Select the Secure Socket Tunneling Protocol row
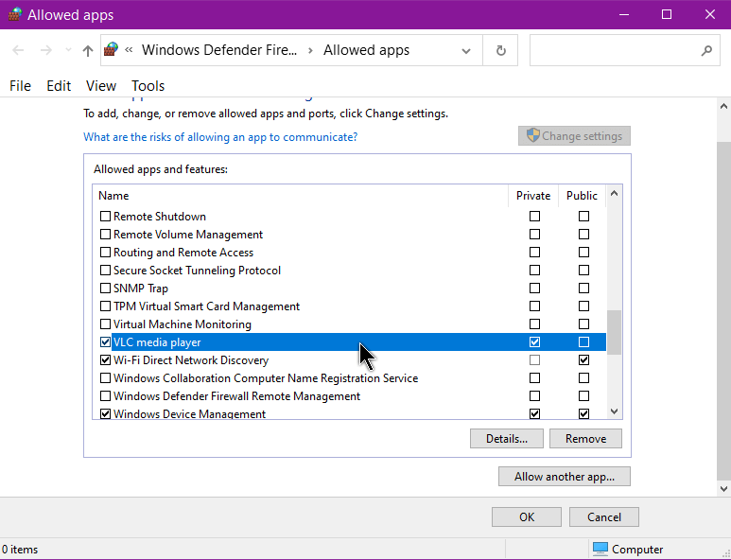The width and height of the screenshot is (731, 560). (x=352, y=271)
